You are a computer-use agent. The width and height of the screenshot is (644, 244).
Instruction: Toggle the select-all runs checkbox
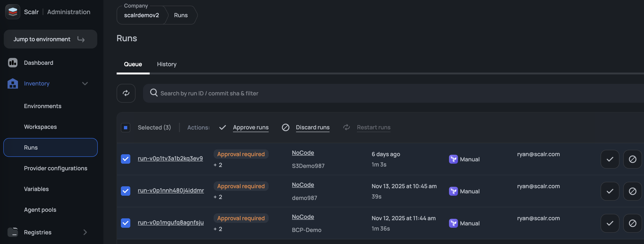pos(126,127)
